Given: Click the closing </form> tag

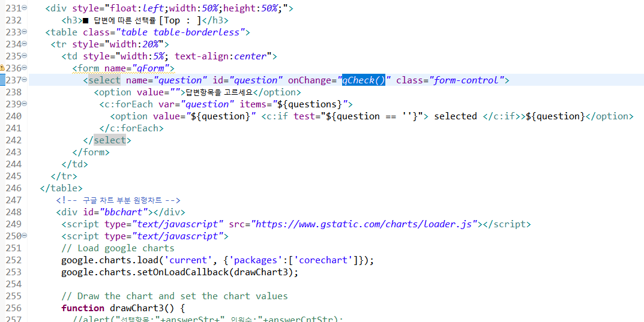Looking at the screenshot, I should click(x=91, y=152).
